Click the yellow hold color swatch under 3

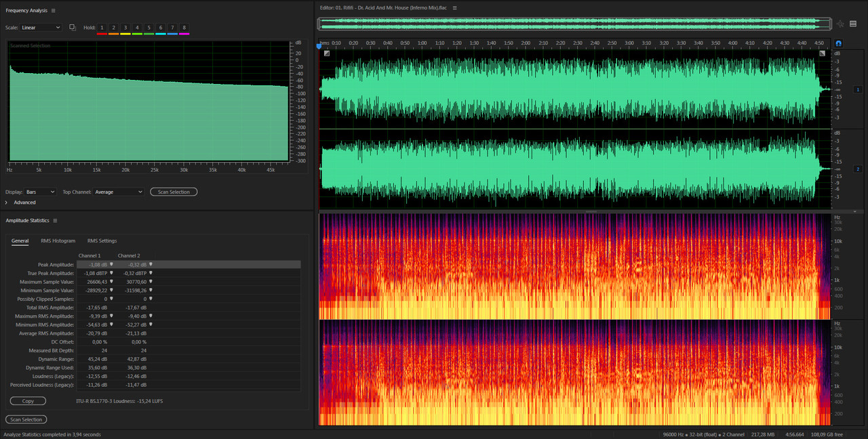[125, 33]
